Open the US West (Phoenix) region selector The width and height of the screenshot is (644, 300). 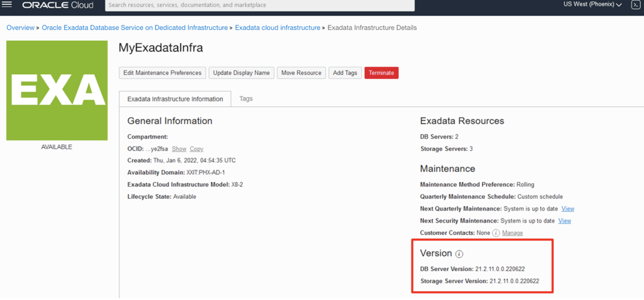pyautogui.click(x=590, y=4)
